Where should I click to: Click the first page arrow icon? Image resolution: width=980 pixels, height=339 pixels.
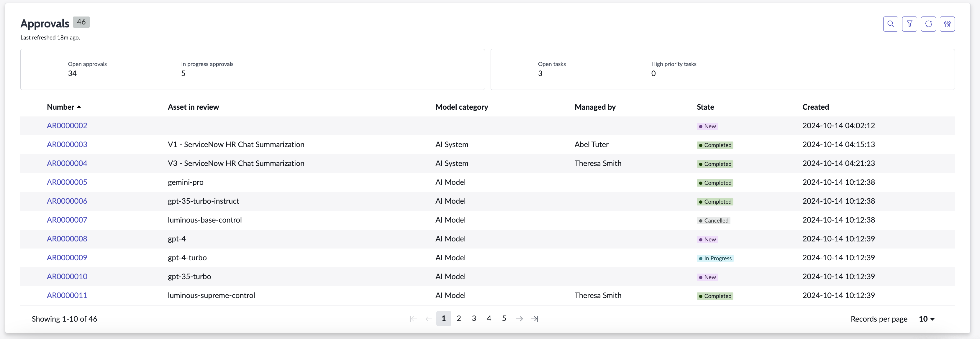click(x=414, y=319)
